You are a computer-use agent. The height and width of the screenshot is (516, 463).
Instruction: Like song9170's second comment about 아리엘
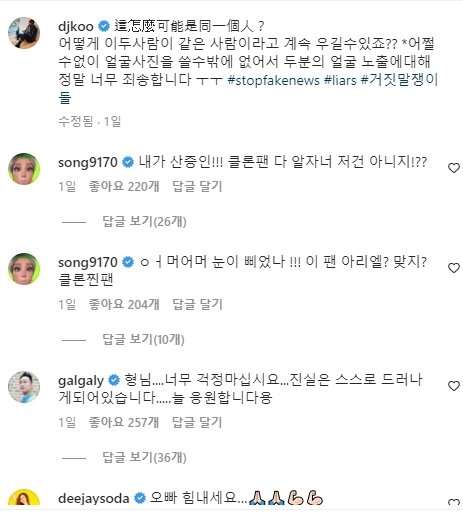point(454,268)
